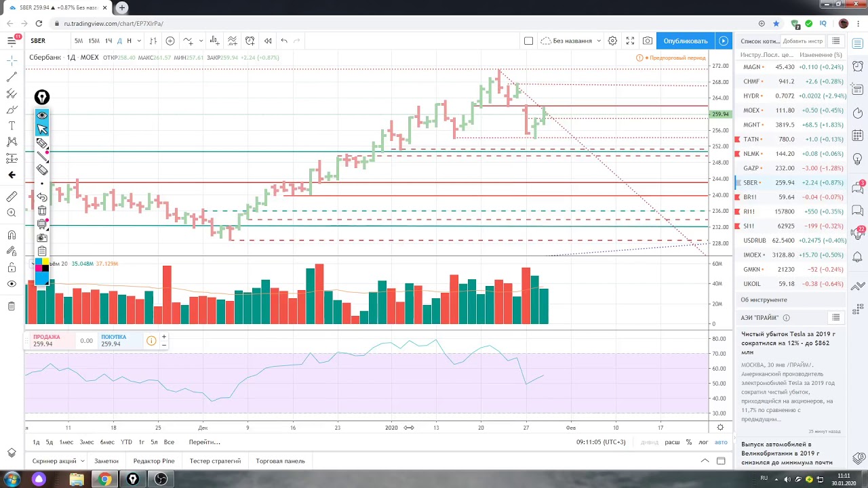Open the watchlist Список коти... dropdown
This screenshot has height=488, width=868.
(x=759, y=41)
